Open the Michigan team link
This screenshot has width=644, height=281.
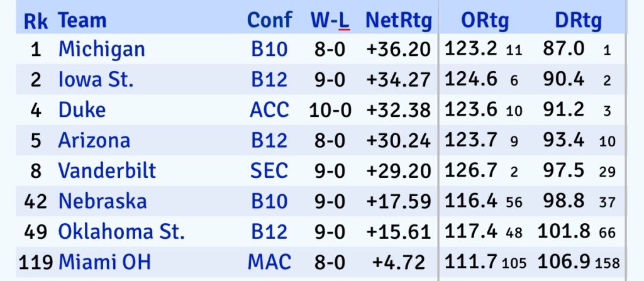tap(101, 49)
